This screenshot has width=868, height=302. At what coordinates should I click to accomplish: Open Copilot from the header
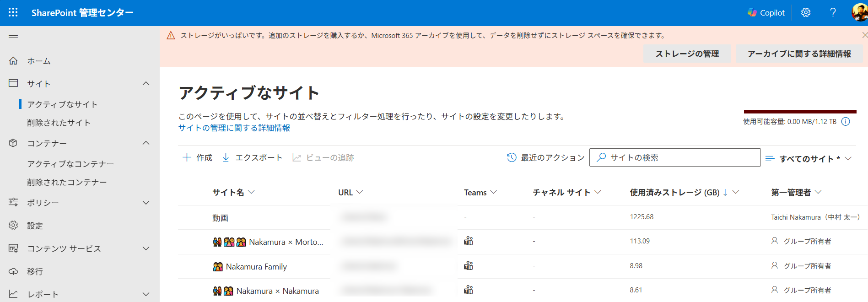pyautogui.click(x=766, y=13)
